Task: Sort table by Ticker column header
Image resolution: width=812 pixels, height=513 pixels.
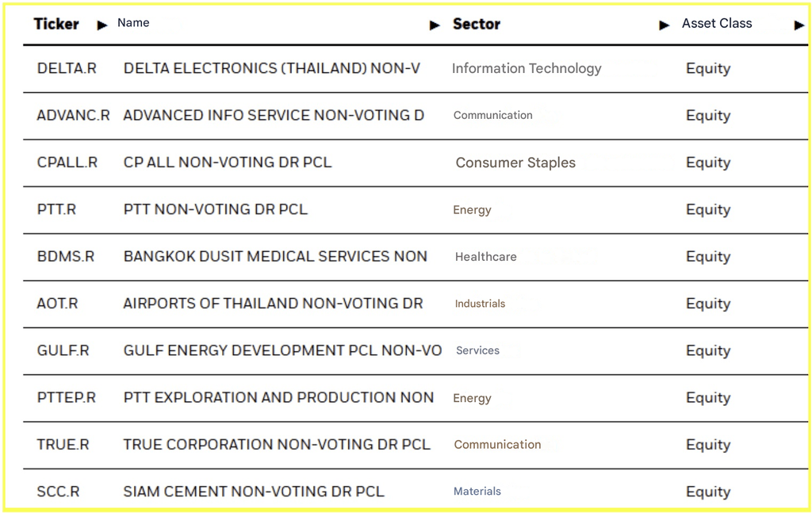Action: 56,24
